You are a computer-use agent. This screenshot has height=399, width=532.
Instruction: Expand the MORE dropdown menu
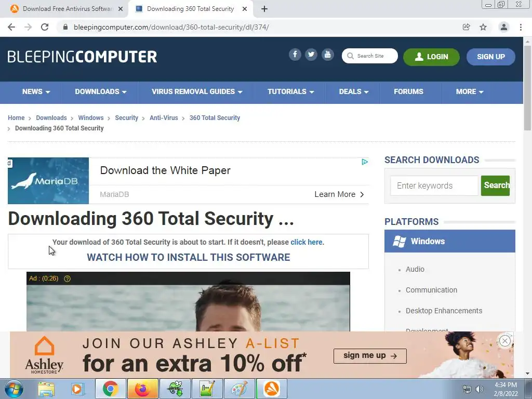470,91
